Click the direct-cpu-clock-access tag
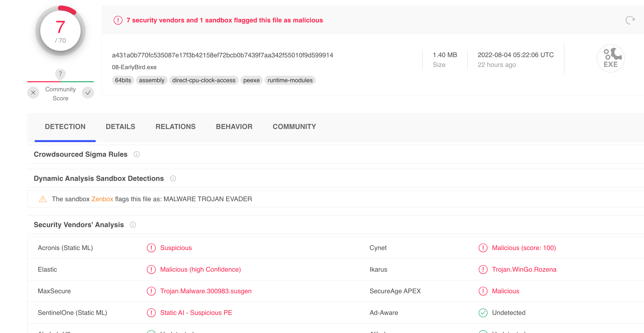644x333 pixels. pos(204,80)
